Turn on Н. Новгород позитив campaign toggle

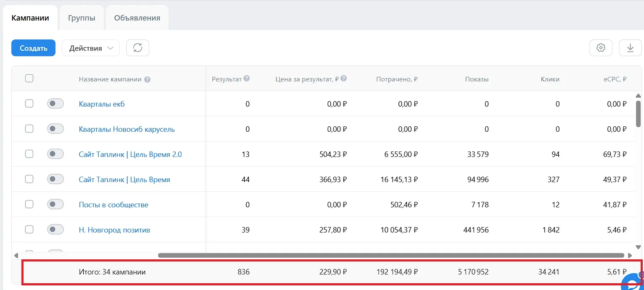pyautogui.click(x=55, y=230)
